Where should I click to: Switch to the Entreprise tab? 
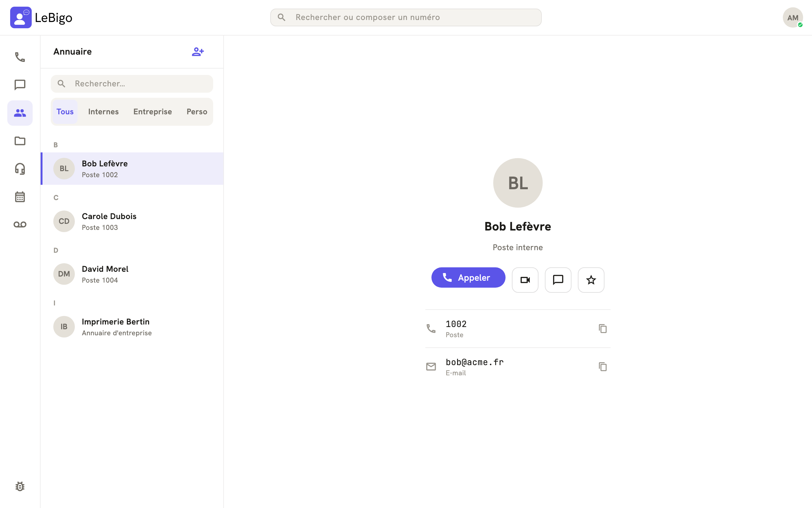click(x=153, y=111)
